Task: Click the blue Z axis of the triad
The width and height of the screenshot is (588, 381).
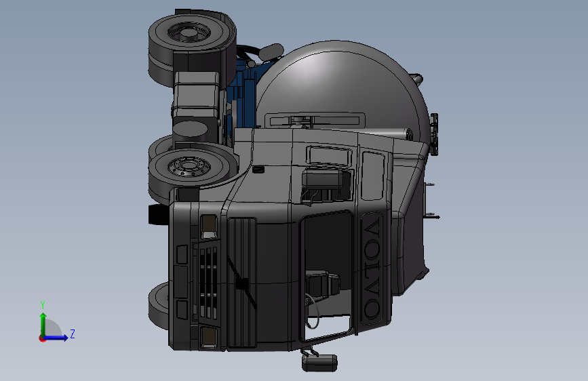Action: tap(56, 338)
